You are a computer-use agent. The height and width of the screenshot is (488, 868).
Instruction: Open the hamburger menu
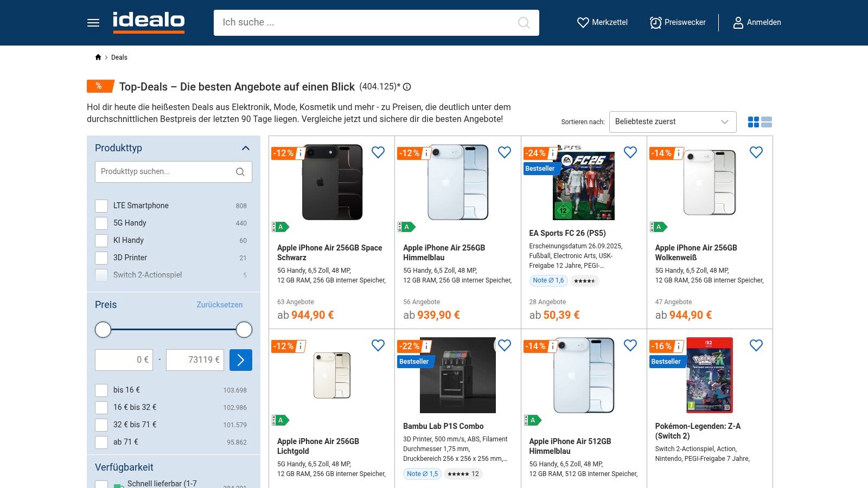pyautogui.click(x=93, y=23)
